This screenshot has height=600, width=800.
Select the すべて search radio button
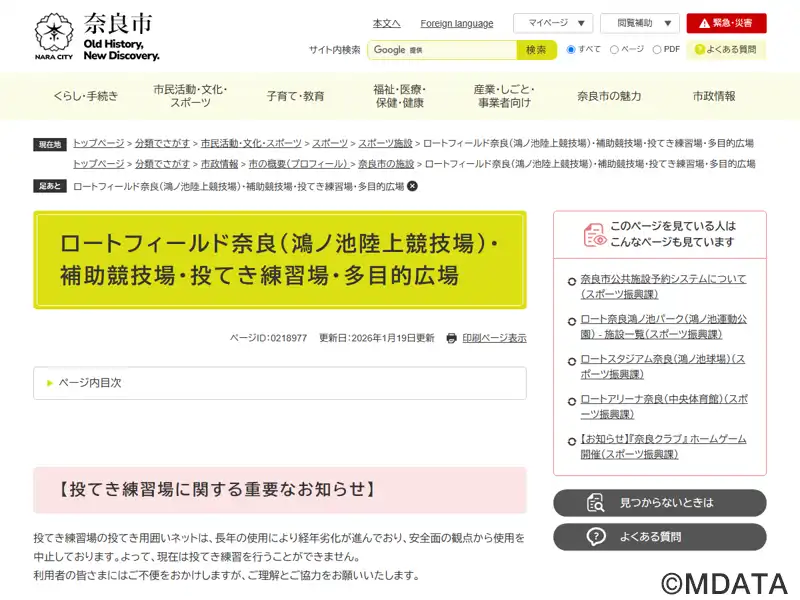[571, 49]
